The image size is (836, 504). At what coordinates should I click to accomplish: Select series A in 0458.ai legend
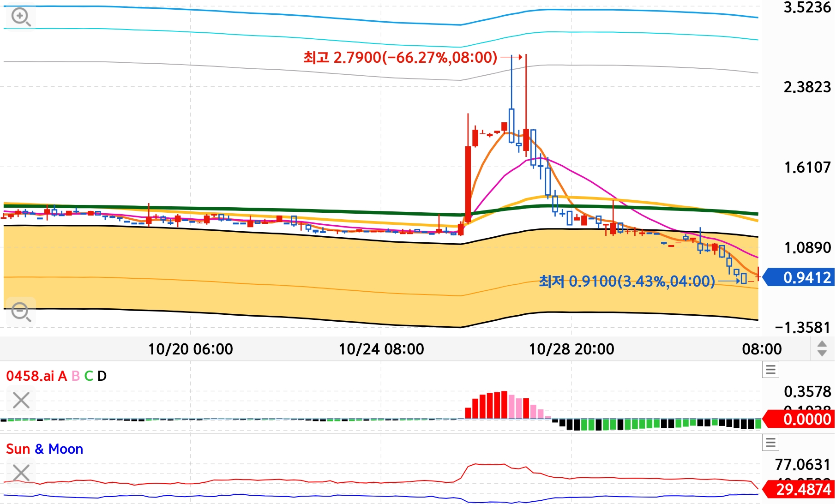click(x=62, y=376)
